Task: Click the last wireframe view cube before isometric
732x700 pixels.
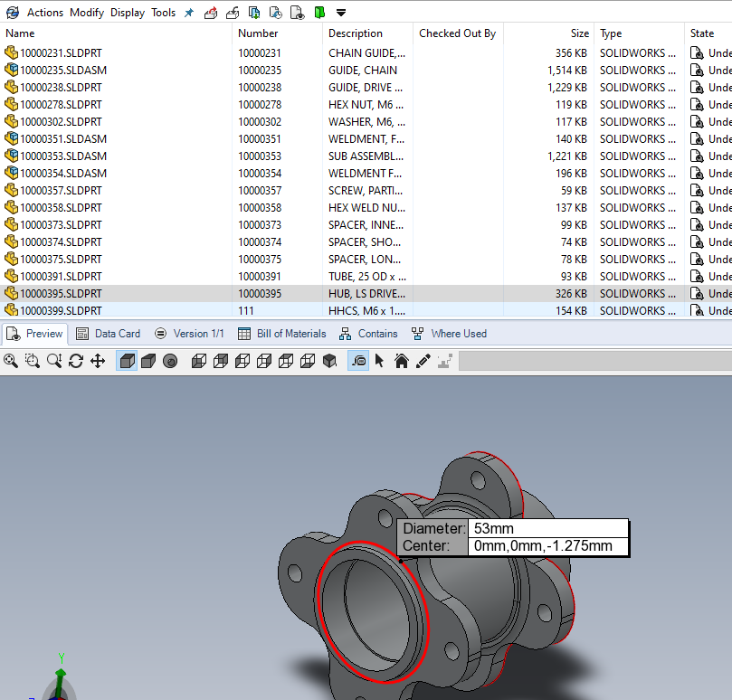Action: [x=308, y=361]
